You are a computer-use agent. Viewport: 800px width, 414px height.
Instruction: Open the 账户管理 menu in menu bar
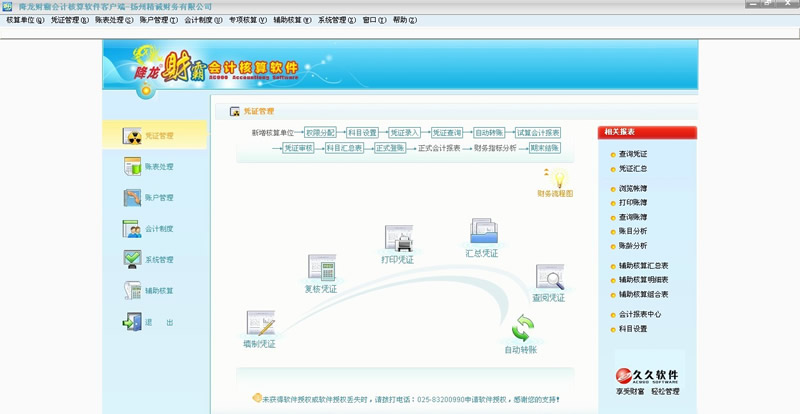[159, 20]
